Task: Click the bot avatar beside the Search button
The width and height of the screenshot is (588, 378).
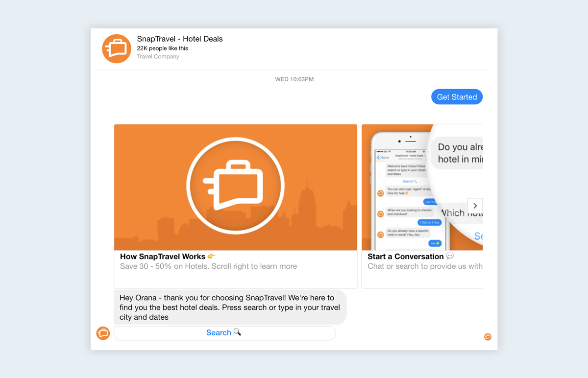Action: click(x=103, y=333)
